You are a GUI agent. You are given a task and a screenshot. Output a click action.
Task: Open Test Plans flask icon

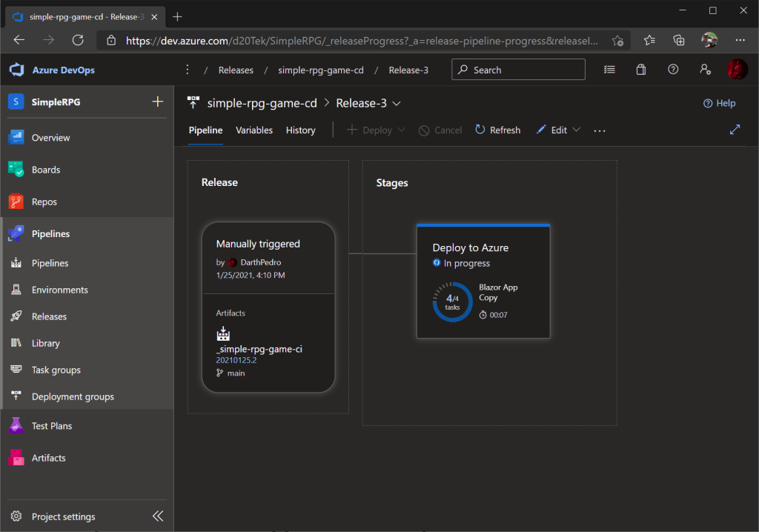tap(16, 426)
